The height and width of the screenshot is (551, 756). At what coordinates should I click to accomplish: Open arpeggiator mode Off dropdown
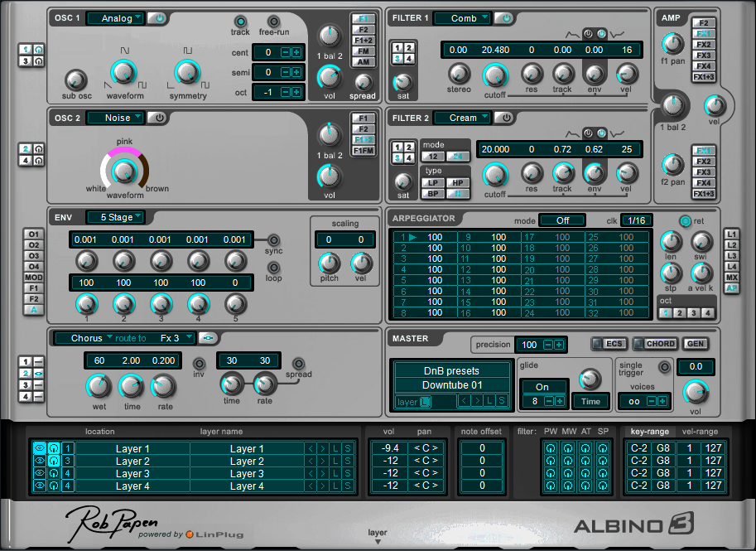562,220
